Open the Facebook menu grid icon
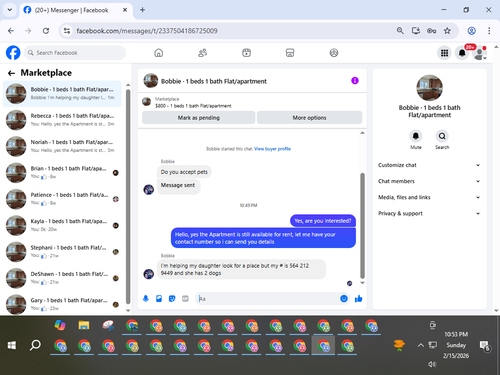 point(444,53)
